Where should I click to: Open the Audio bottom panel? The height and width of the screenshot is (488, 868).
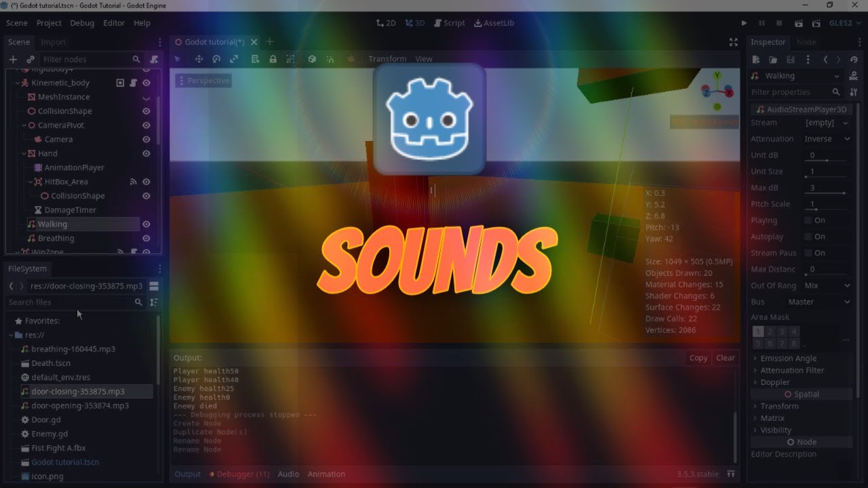point(288,474)
